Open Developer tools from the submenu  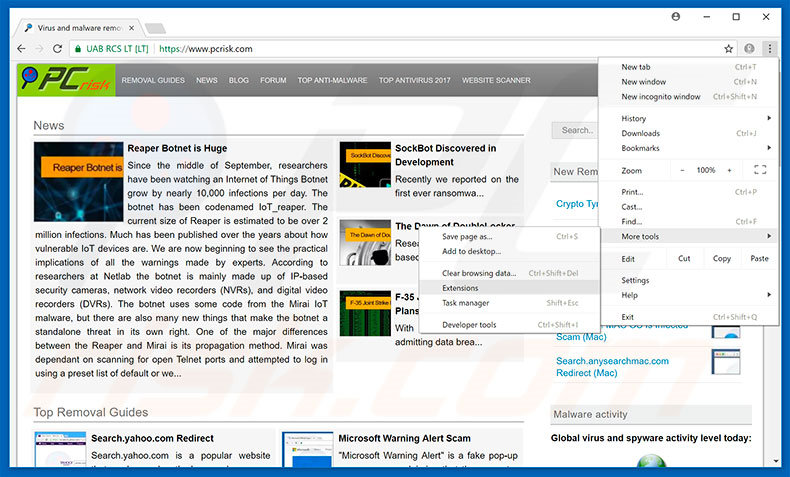point(509,325)
